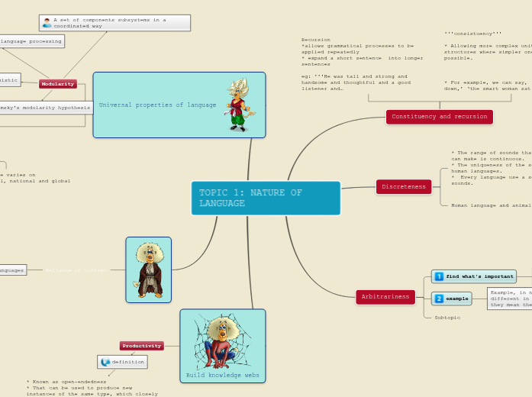Select the Productivity node
The width and height of the screenshot is (532, 397).
(x=141, y=346)
